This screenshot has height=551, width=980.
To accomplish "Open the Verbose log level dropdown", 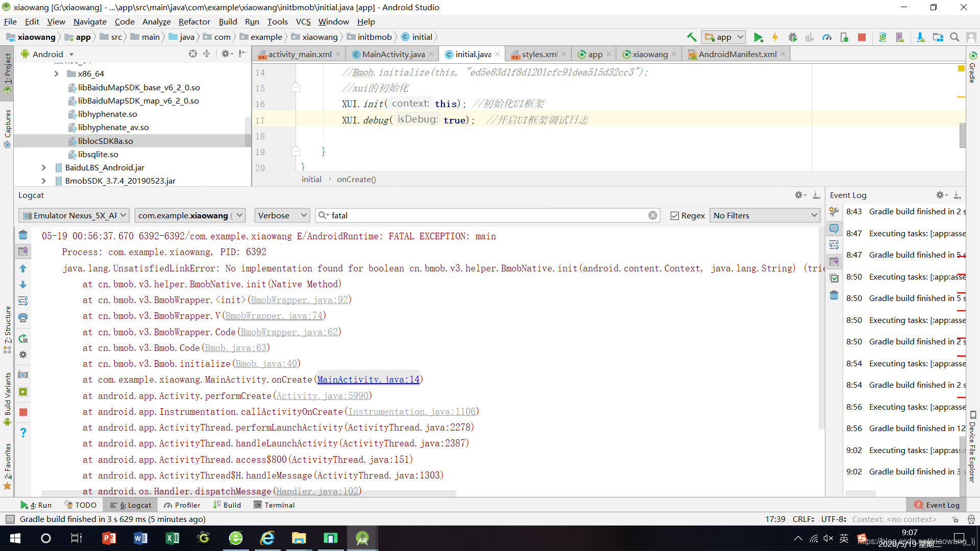I will pyautogui.click(x=282, y=216).
